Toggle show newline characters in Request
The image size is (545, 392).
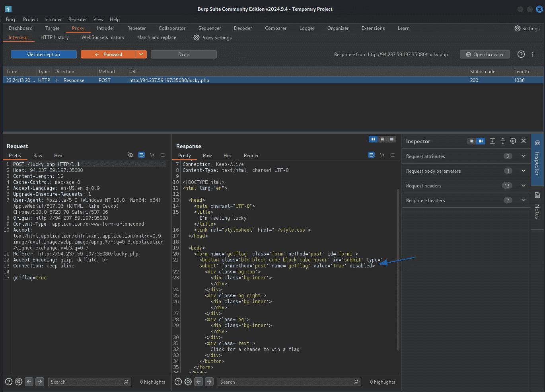point(152,155)
